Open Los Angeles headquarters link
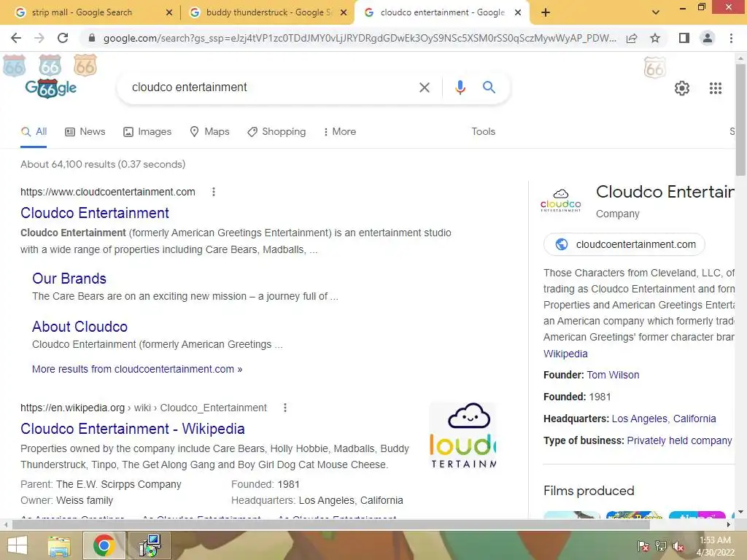Viewport: 747px width, 560px height. click(x=639, y=419)
